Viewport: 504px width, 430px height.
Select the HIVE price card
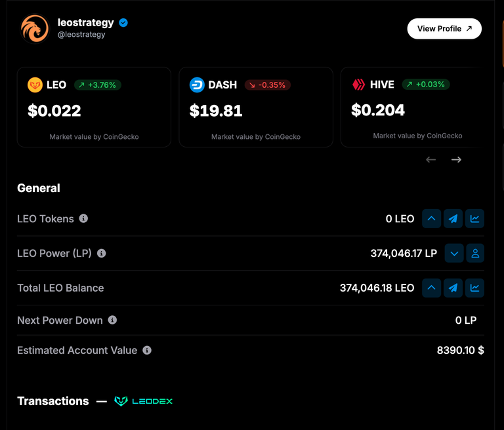click(x=412, y=107)
